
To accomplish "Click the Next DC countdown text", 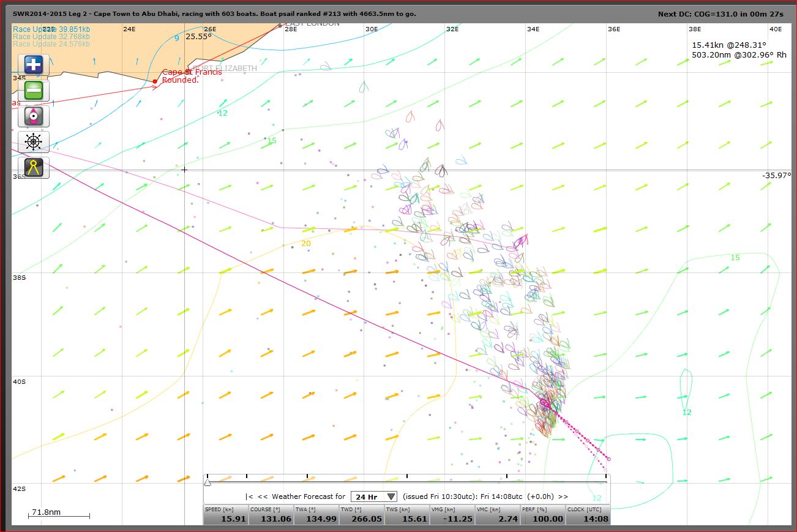I will [x=720, y=13].
